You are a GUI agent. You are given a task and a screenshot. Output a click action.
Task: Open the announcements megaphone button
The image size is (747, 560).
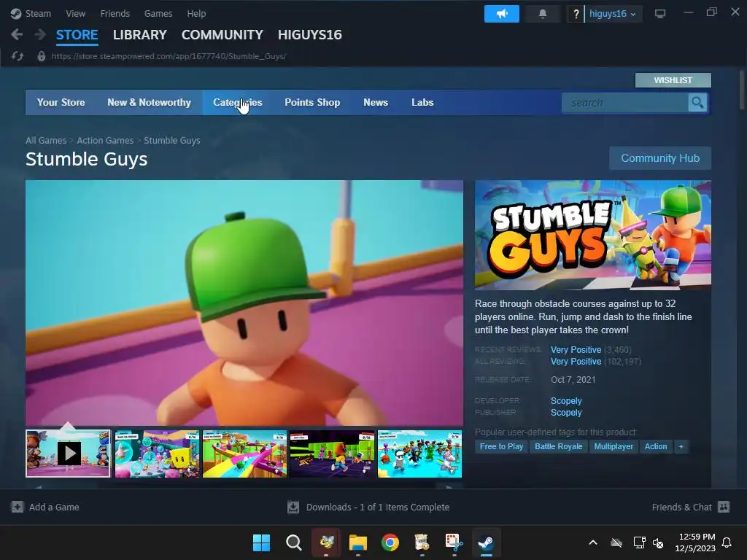(x=502, y=14)
